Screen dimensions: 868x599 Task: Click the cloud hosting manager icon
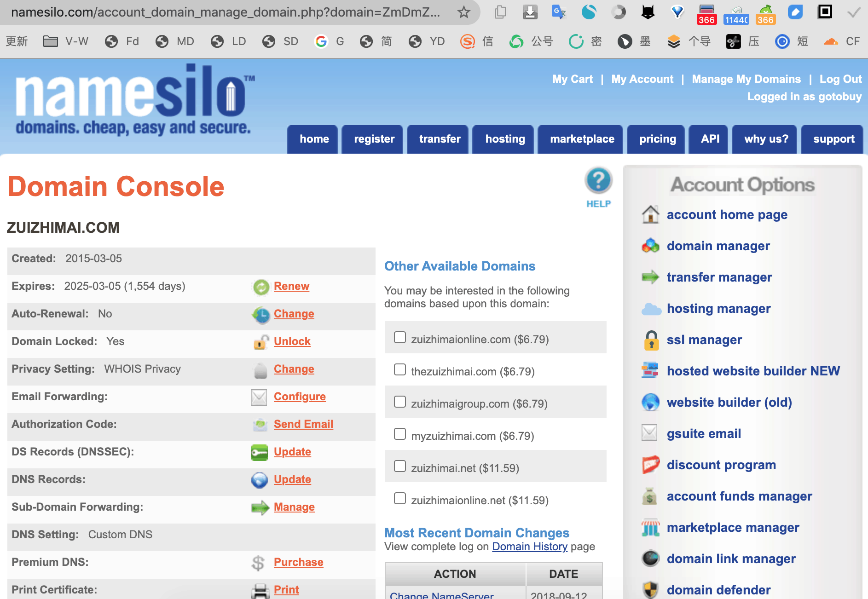coord(651,309)
